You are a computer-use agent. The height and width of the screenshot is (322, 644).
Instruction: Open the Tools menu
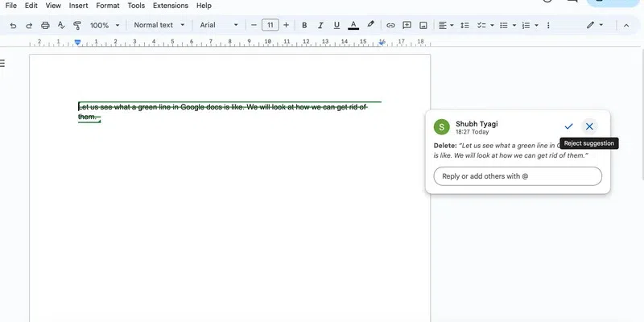click(136, 6)
